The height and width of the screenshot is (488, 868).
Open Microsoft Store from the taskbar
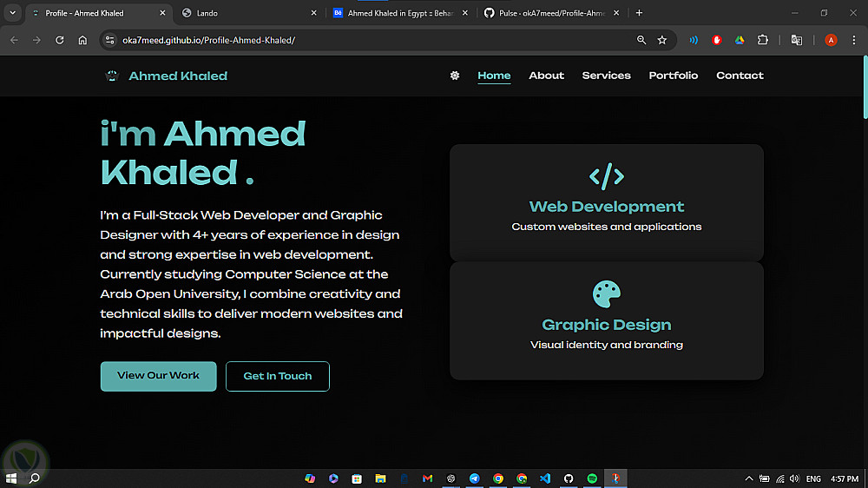357,478
